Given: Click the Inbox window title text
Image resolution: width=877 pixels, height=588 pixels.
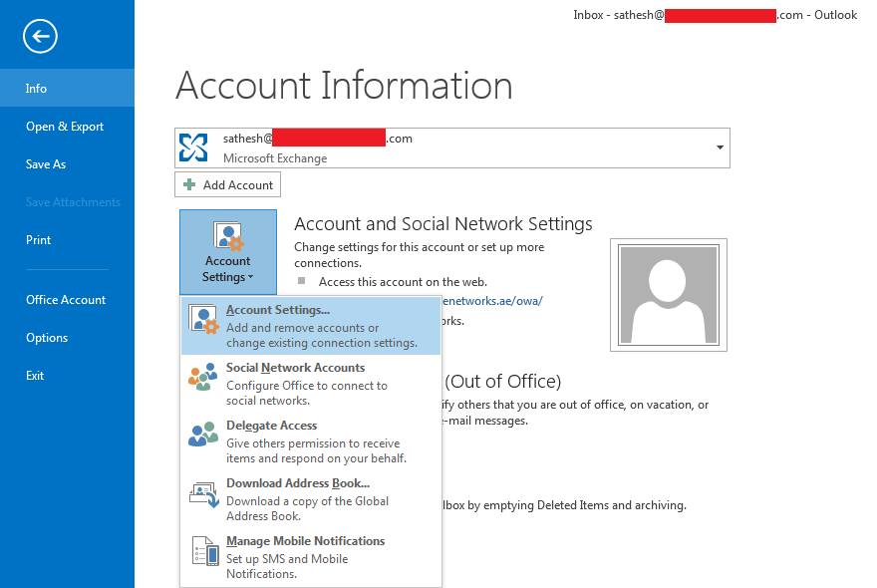Looking at the screenshot, I should coord(715,15).
